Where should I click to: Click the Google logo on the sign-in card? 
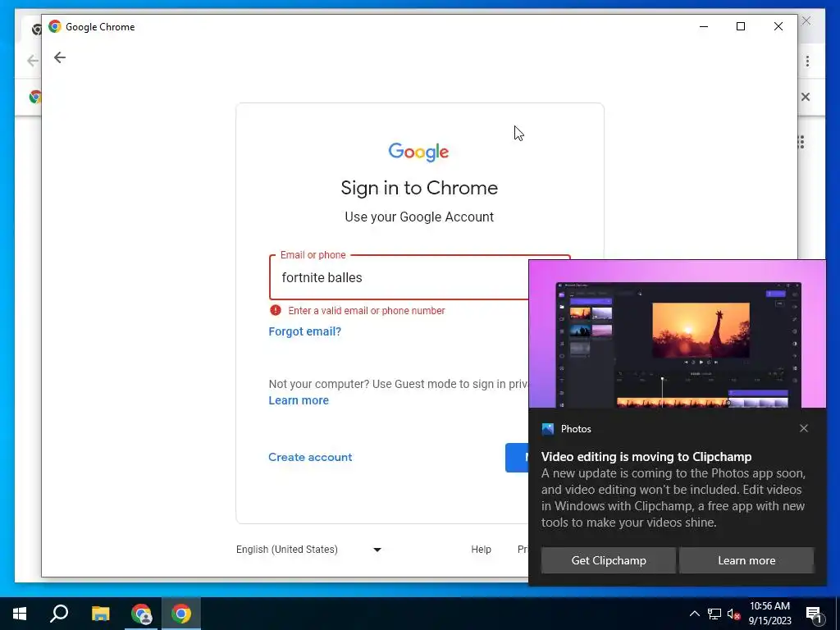pos(418,152)
